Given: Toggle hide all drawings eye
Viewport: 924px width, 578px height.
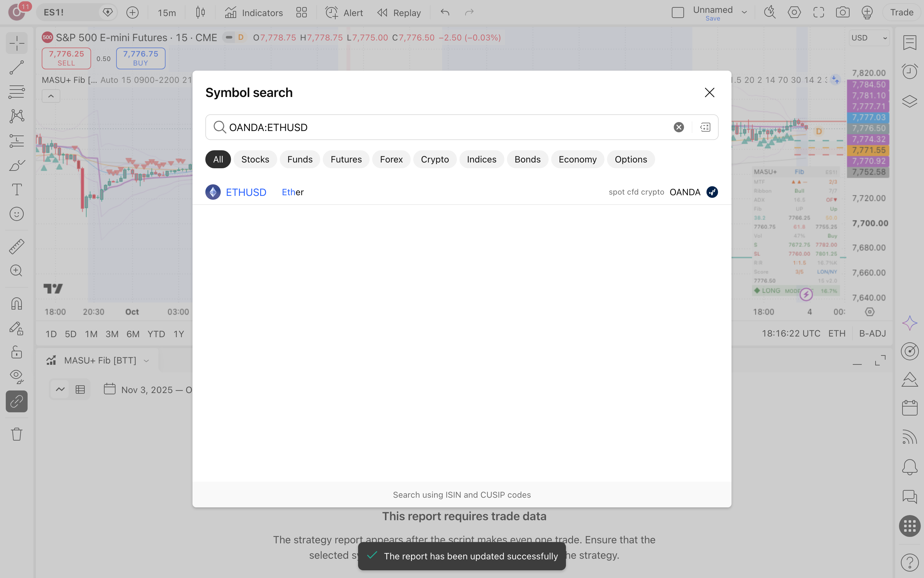Looking at the screenshot, I should [x=16, y=377].
